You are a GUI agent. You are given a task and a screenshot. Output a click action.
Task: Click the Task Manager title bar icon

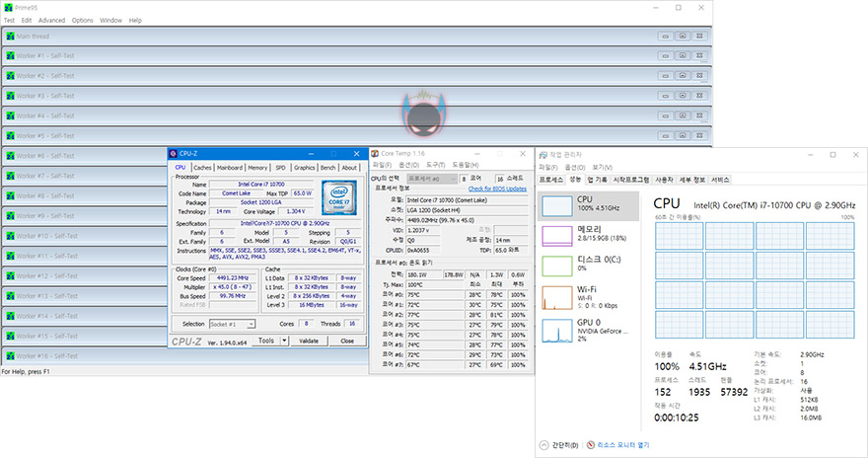click(543, 155)
